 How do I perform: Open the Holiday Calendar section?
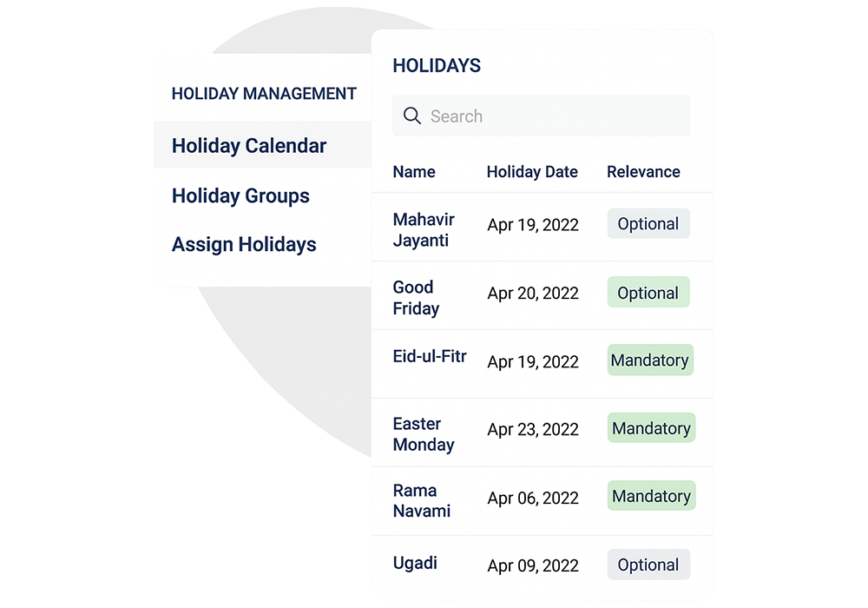click(x=249, y=146)
